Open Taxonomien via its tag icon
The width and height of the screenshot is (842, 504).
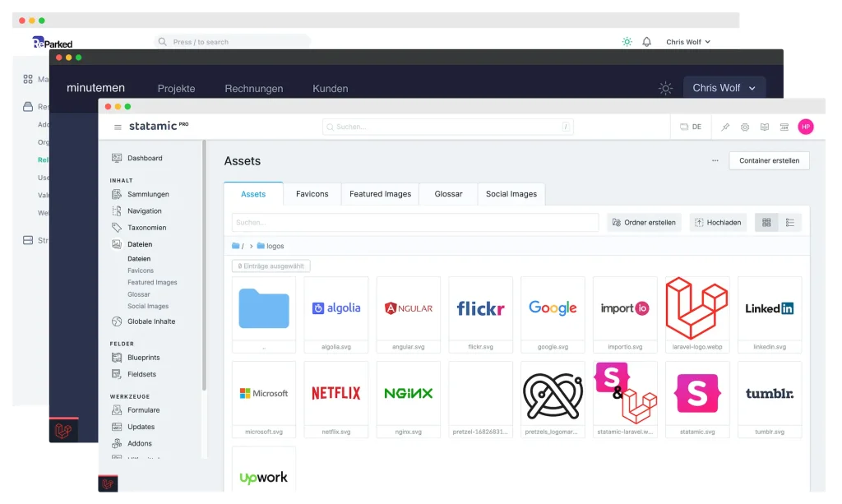coord(117,228)
